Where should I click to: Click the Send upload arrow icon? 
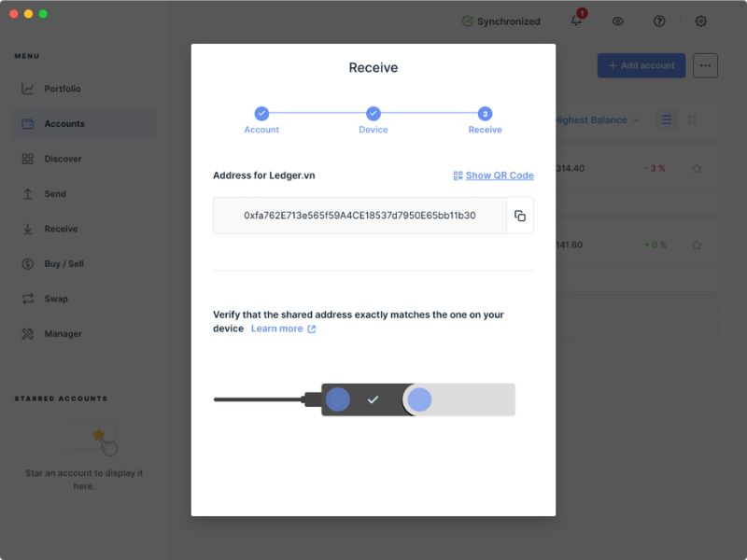pyautogui.click(x=28, y=194)
